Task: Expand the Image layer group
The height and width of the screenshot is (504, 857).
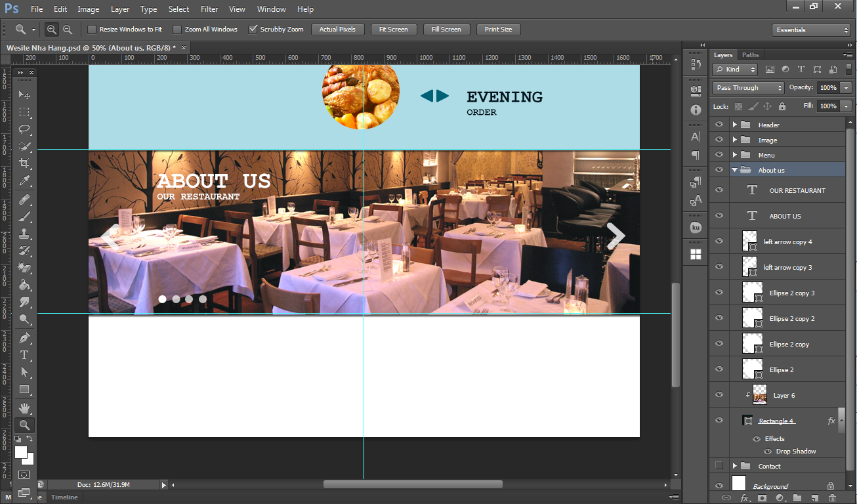Action: (x=734, y=140)
